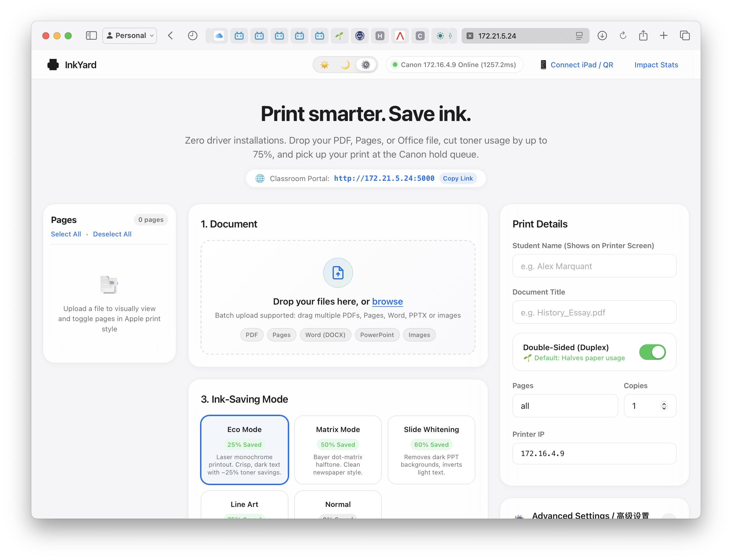
Task: Switch to dark theme moon icon
Action: click(345, 65)
